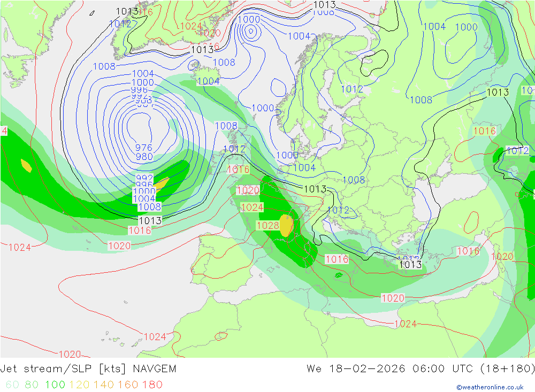Click the 1000 label in the upper-right Russian low
This screenshot has width=535, height=392.
pos(466,27)
